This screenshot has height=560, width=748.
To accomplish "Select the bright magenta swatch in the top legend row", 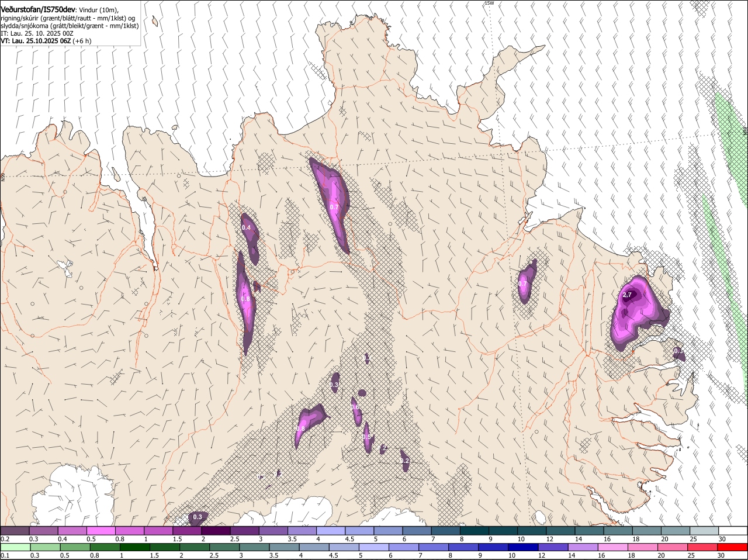I will (101, 530).
